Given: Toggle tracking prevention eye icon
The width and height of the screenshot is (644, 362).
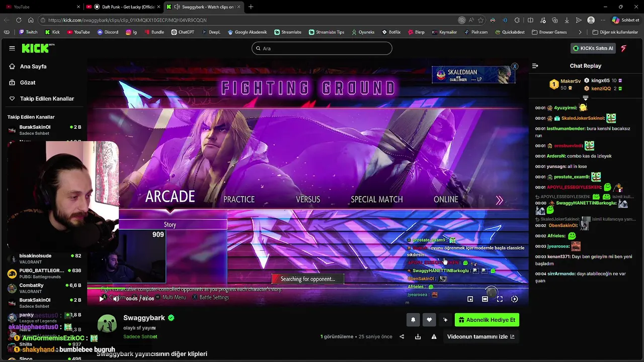Looking at the screenshot, I should 461,20.
